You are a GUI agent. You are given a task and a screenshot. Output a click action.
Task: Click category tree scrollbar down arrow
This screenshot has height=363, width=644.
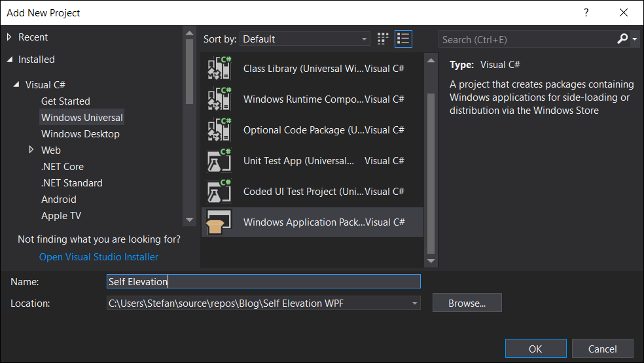(x=189, y=220)
